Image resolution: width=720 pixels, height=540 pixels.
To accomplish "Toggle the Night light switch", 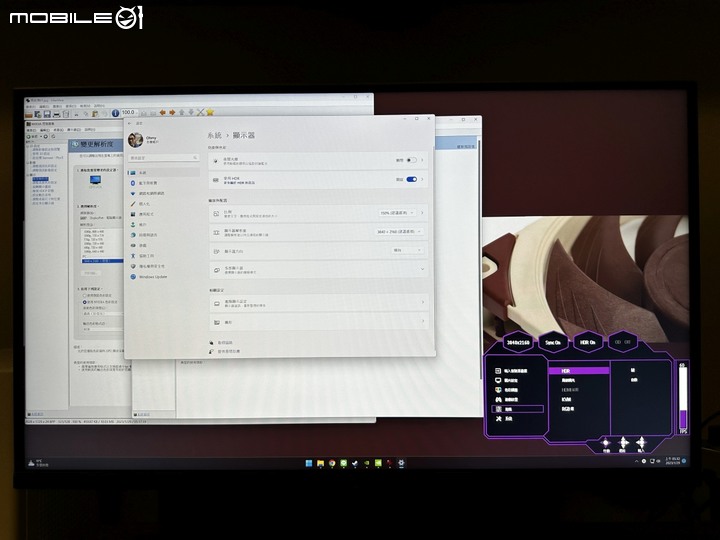I will pyautogui.click(x=411, y=160).
